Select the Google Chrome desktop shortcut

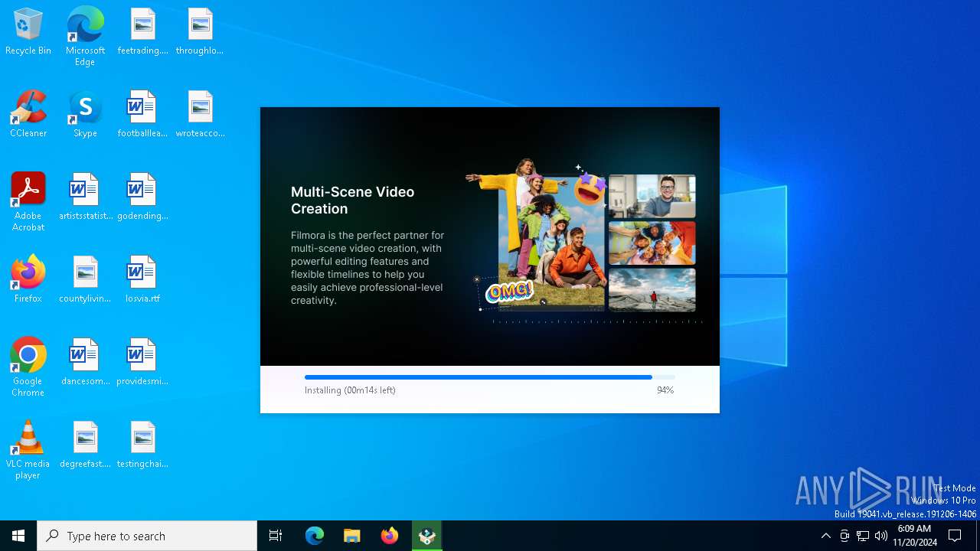point(28,367)
